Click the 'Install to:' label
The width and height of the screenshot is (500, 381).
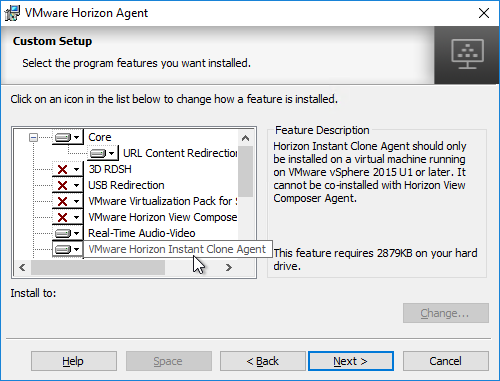coord(33,293)
